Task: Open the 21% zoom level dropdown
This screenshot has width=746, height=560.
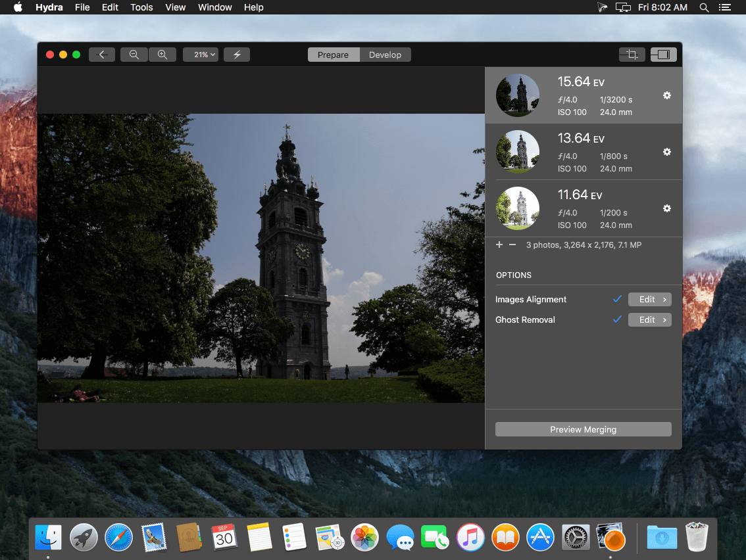Action: click(x=201, y=55)
